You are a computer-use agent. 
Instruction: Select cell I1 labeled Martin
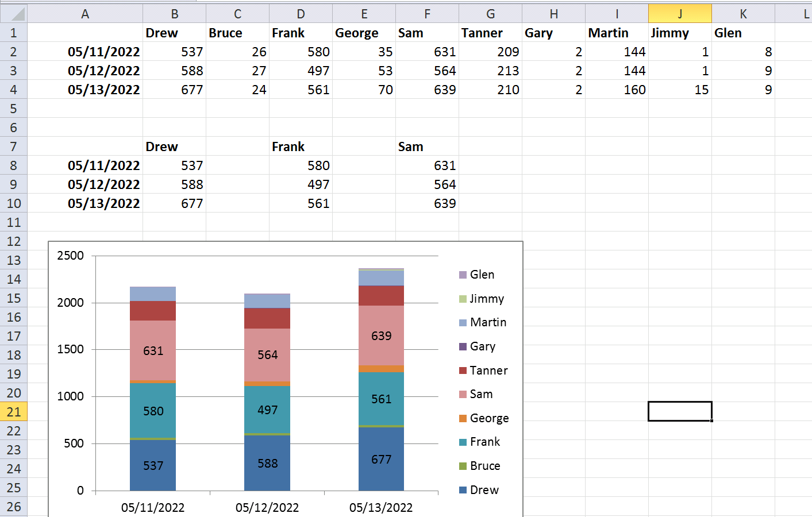[617, 33]
